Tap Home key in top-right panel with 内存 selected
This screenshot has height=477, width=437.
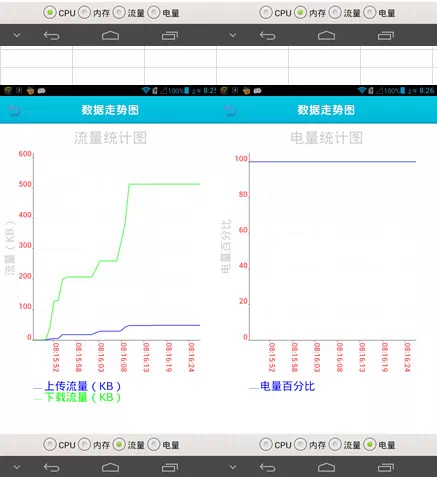click(x=326, y=35)
